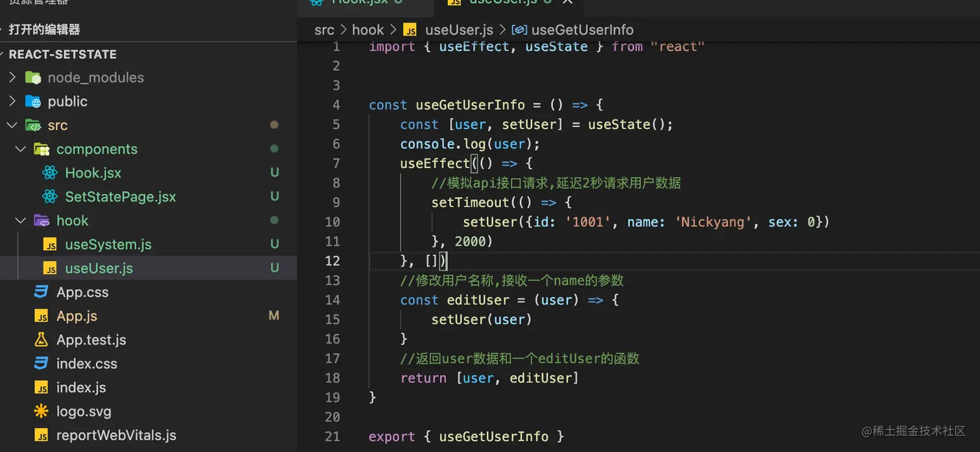Click the return statement on line 18

(489, 378)
